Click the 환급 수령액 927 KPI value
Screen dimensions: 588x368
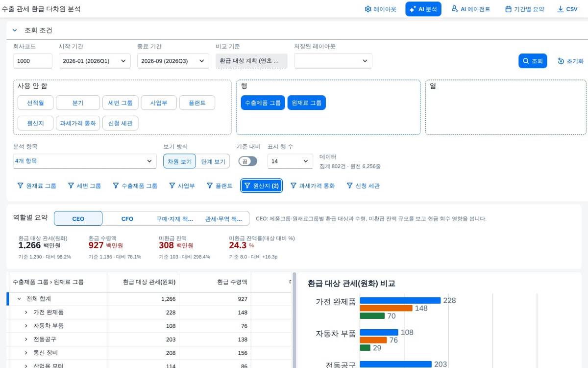[96, 245]
